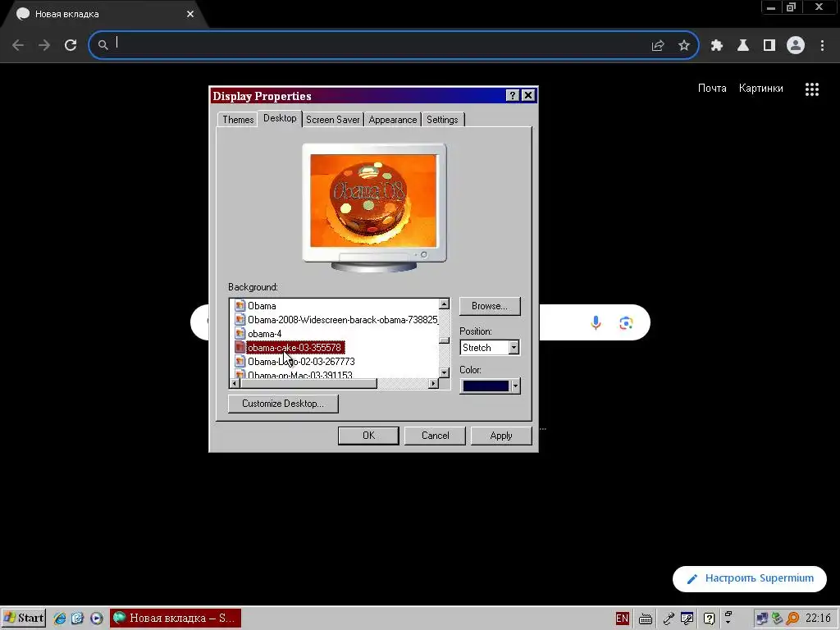Click the Новая вкладка browser tab
This screenshot has width=840, height=630.
tap(104, 15)
